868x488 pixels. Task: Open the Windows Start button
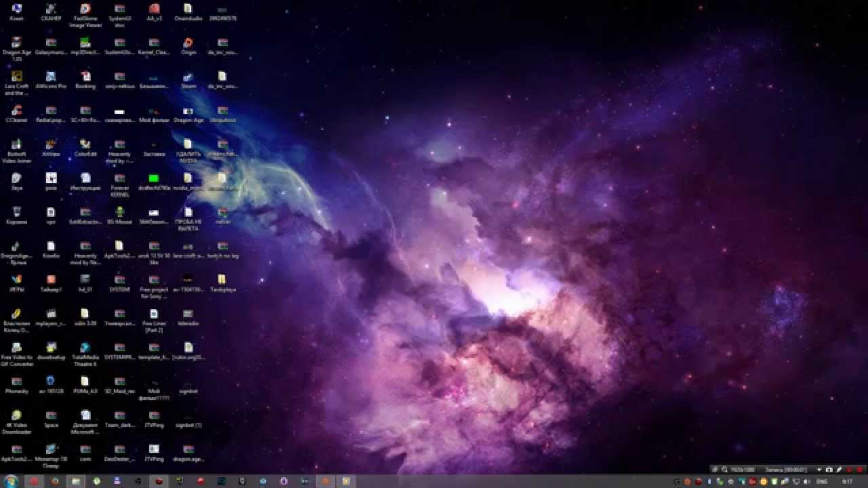coord(11,481)
